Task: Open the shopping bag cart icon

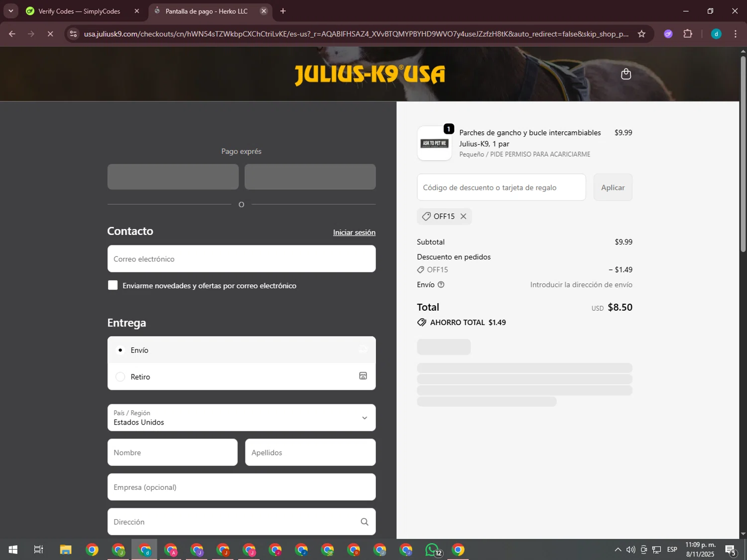Action: [x=626, y=74]
